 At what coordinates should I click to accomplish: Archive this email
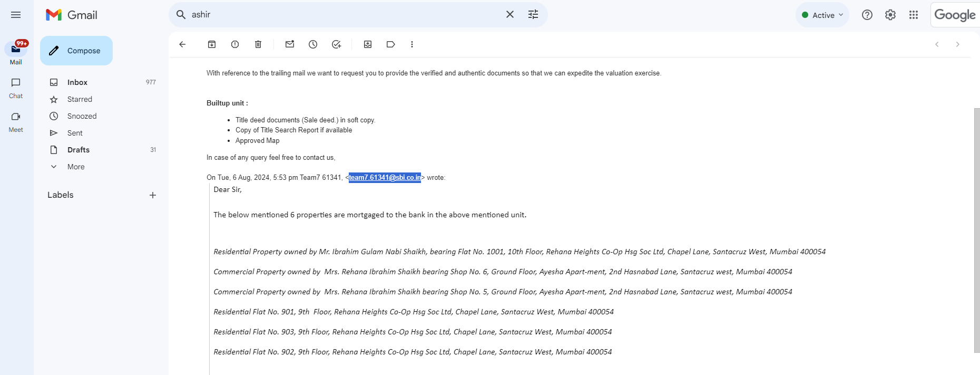pyautogui.click(x=212, y=44)
